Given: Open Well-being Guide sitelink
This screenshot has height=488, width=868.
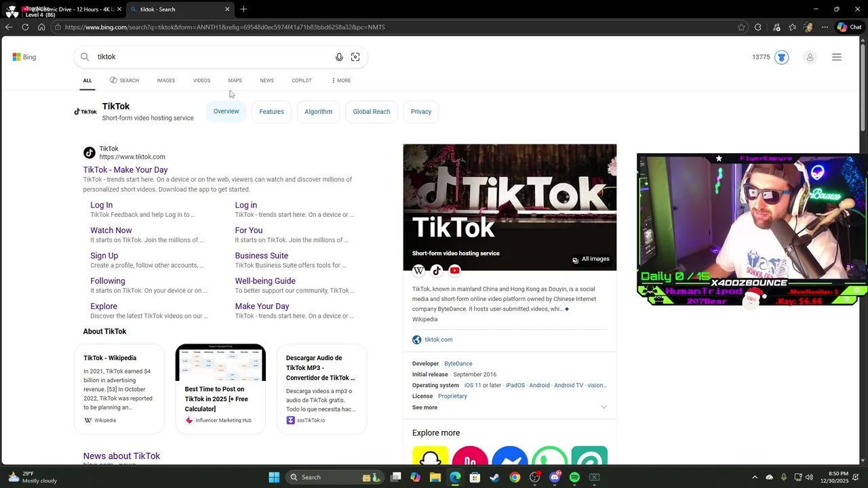Looking at the screenshot, I should (x=265, y=281).
